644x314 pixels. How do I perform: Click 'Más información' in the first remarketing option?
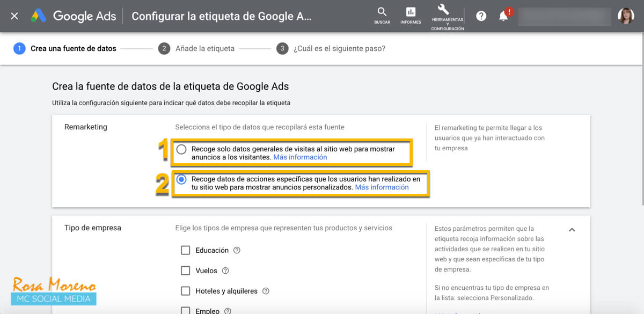[299, 157]
